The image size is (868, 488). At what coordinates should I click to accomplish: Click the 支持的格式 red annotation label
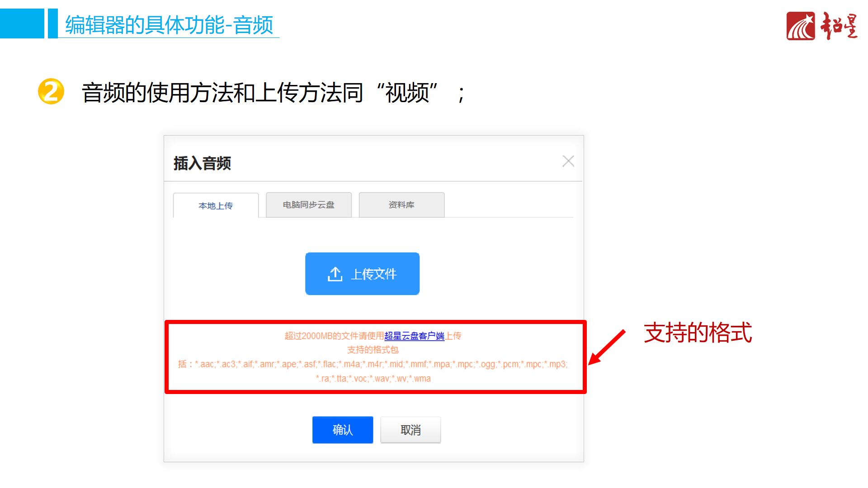(698, 333)
